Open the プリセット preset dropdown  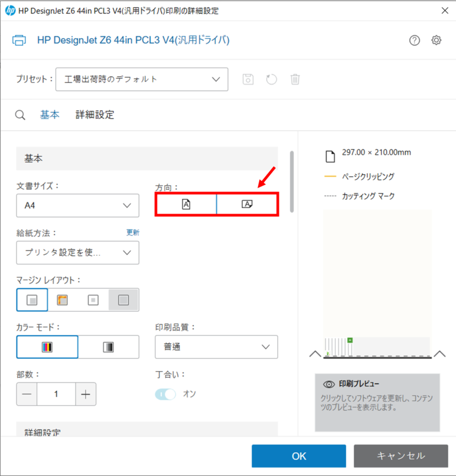tap(141, 80)
